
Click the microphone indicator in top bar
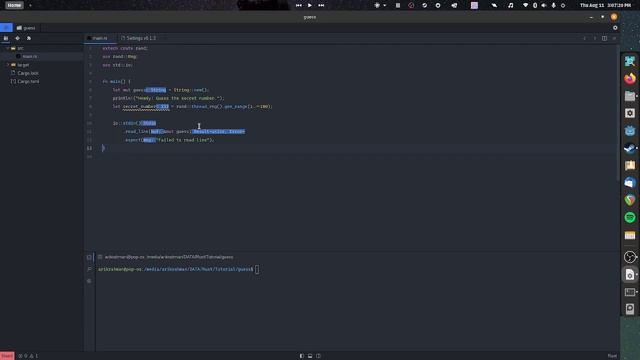[x=553, y=5]
